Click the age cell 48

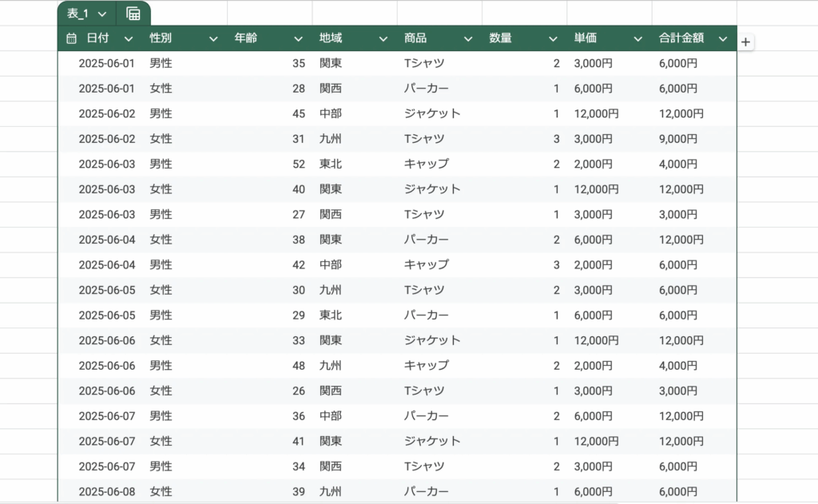[299, 366]
